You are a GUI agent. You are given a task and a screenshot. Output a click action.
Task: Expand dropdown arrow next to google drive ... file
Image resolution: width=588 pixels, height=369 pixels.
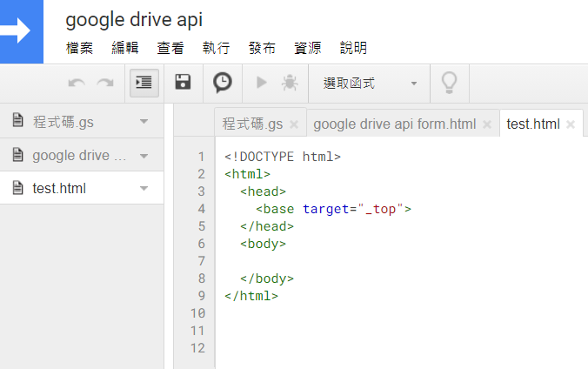pos(144,156)
